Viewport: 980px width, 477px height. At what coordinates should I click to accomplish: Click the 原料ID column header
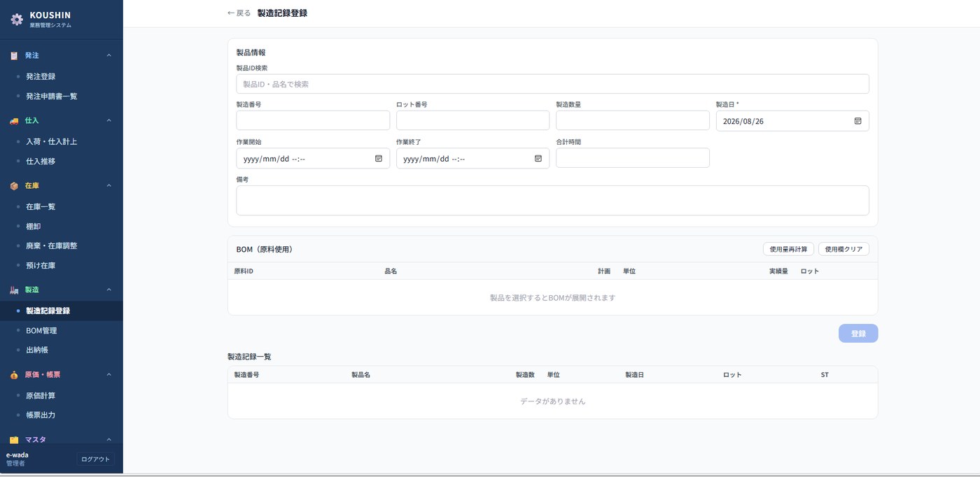[x=244, y=271]
